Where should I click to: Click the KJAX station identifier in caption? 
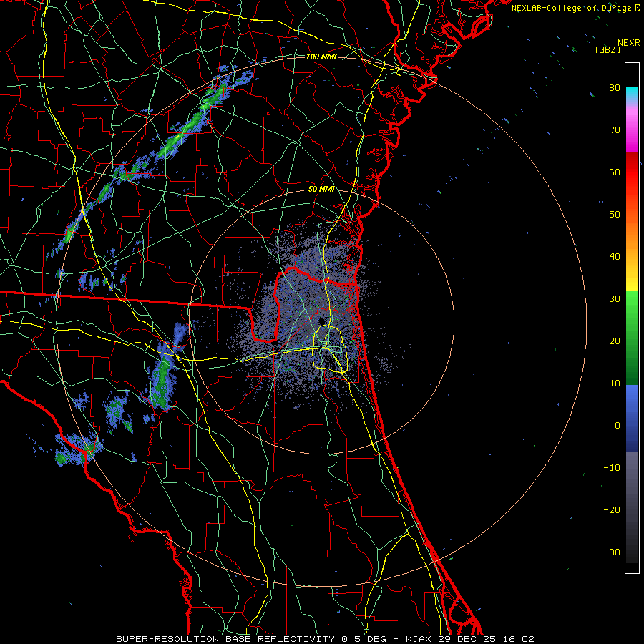tap(419, 639)
